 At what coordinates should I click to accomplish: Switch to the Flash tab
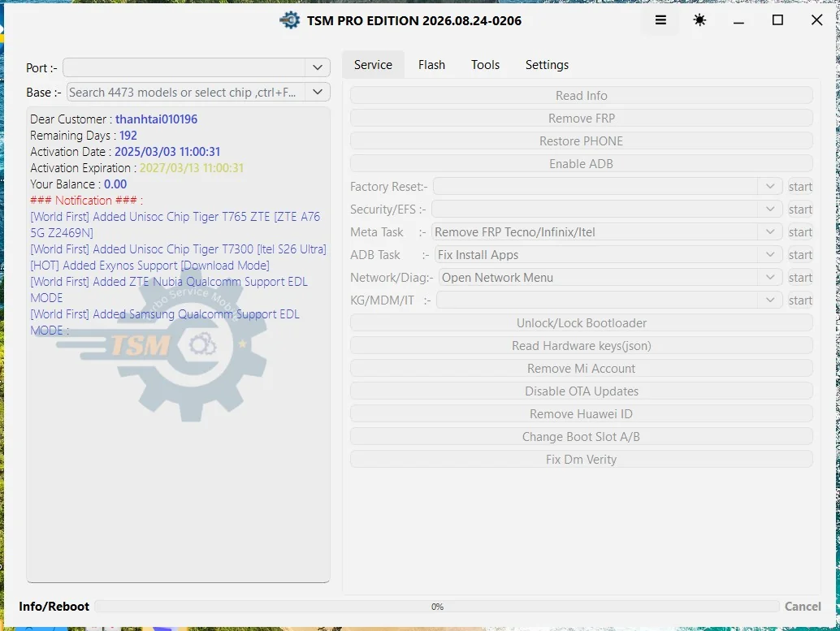[431, 65]
